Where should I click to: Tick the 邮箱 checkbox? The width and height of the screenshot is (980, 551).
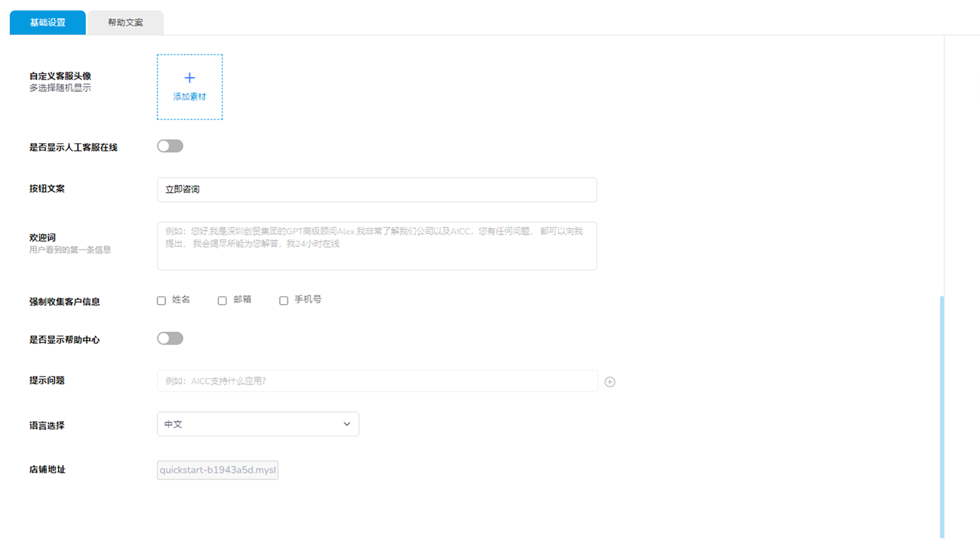click(x=222, y=300)
